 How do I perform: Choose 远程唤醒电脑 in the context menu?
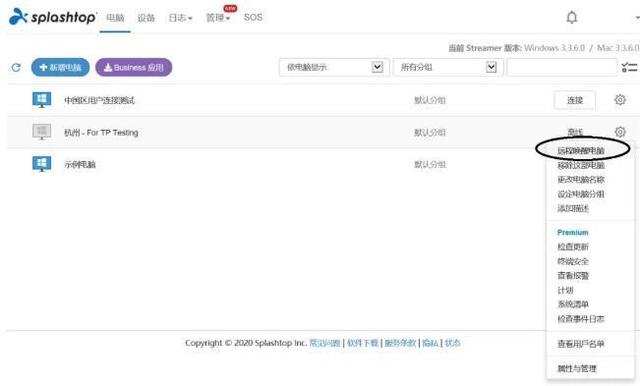581,151
